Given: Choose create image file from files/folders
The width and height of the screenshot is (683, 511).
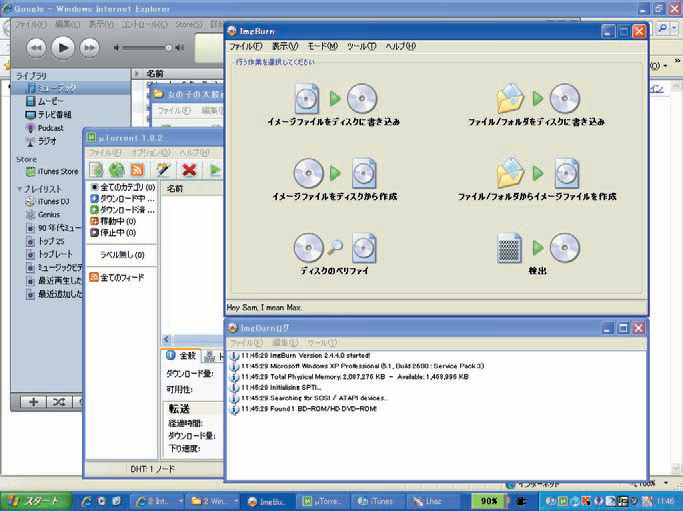Looking at the screenshot, I should 537,179.
